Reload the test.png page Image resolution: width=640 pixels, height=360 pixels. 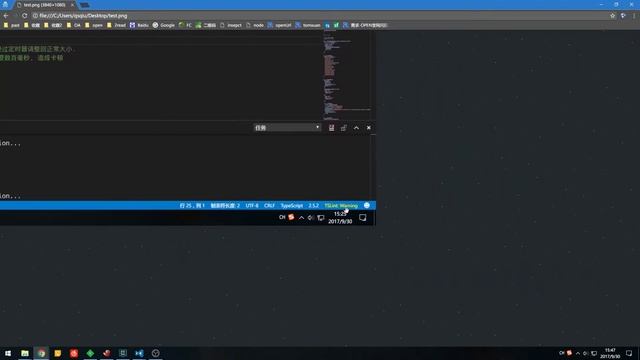24,16
